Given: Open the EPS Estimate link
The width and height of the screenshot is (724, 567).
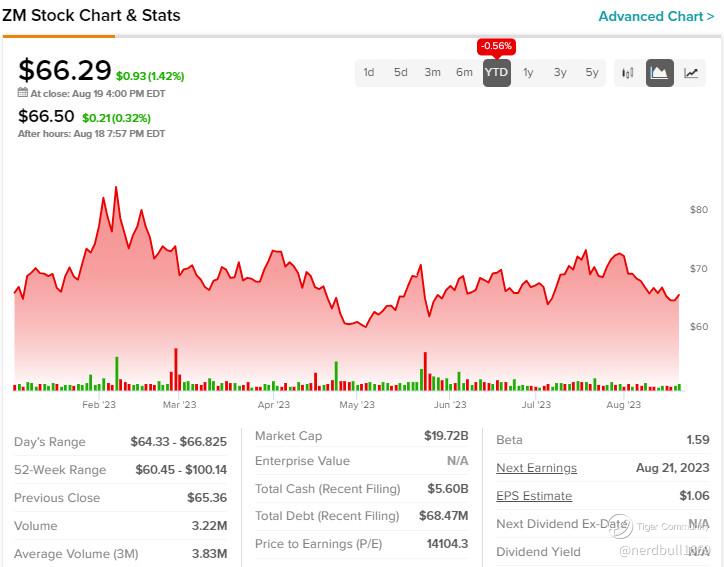Looking at the screenshot, I should point(534,496).
